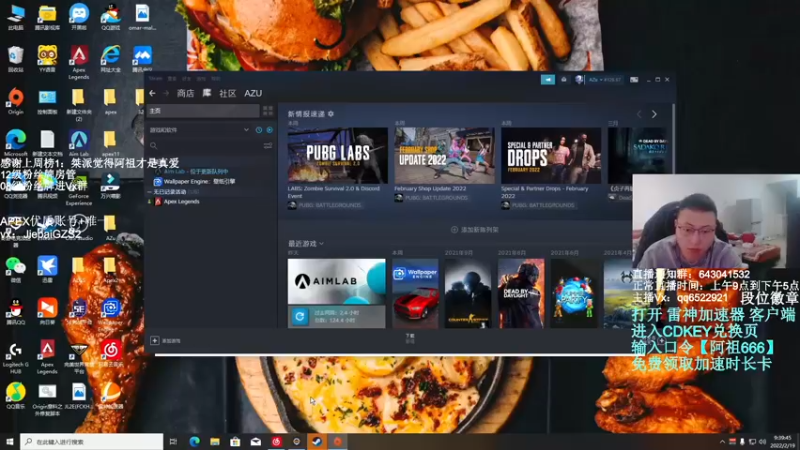Open advanced library filter settings icon
800x450 pixels.
click(268, 146)
